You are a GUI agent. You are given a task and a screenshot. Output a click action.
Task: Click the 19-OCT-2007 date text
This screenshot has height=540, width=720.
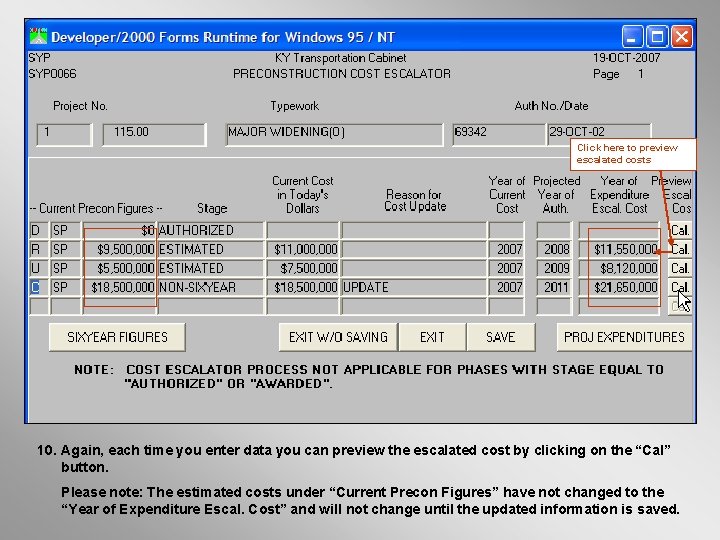coord(626,58)
